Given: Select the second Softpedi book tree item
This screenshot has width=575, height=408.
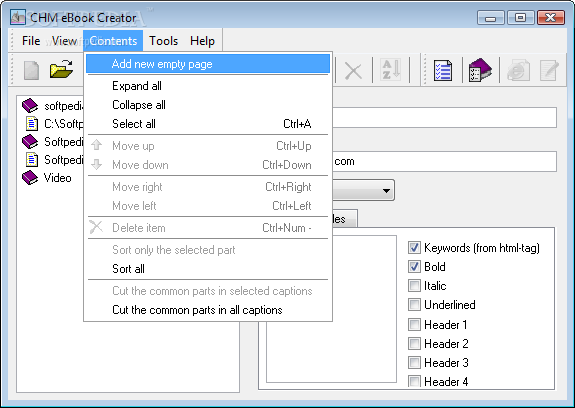Looking at the screenshot, I should coord(52,141).
